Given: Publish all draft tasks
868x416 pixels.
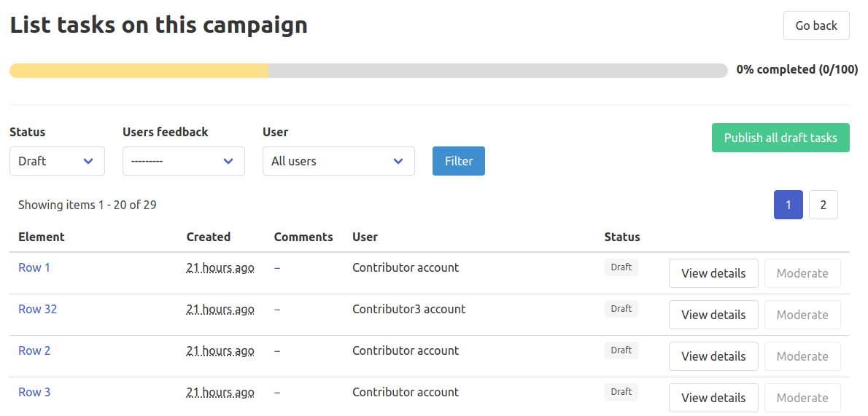Looking at the screenshot, I should (780, 138).
